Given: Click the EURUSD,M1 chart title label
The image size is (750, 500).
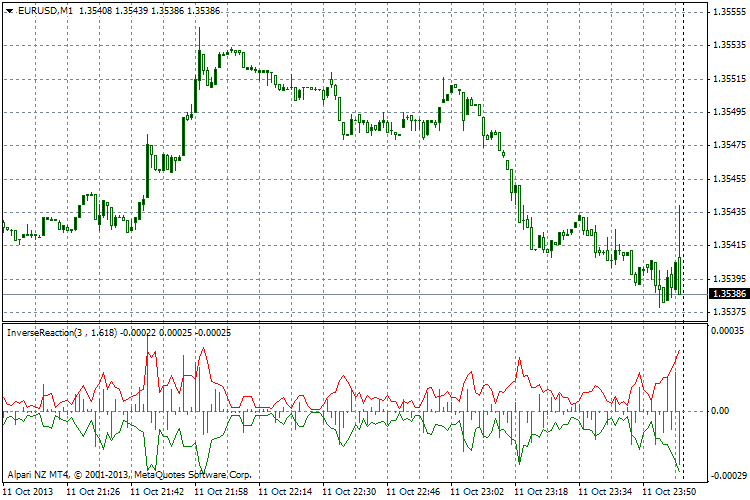Looking at the screenshot, I should [38, 9].
